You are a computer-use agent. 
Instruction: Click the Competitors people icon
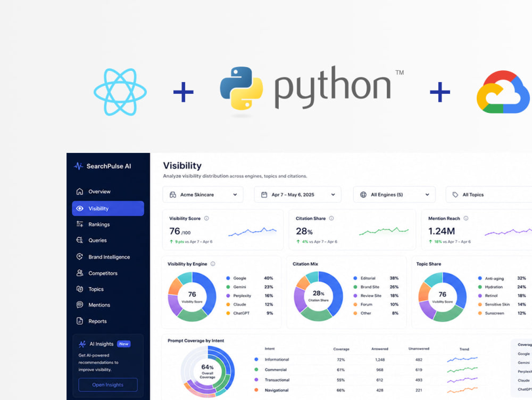(x=80, y=273)
